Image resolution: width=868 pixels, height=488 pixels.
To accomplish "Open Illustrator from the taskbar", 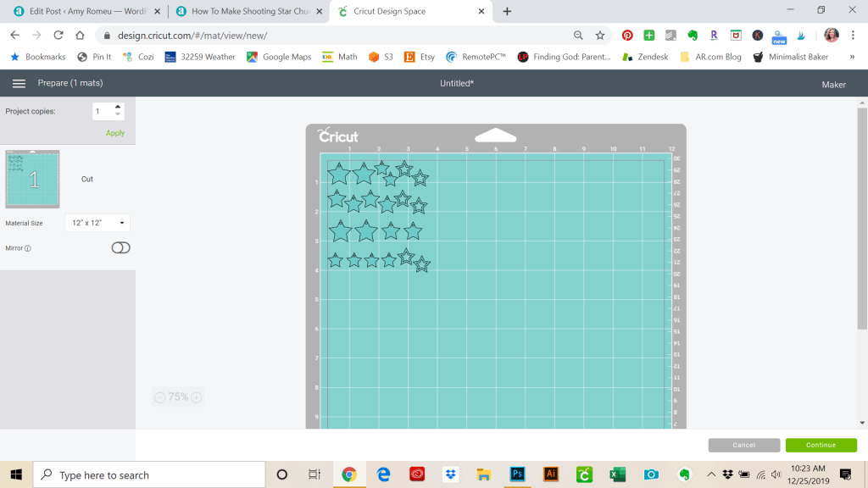I will click(551, 474).
